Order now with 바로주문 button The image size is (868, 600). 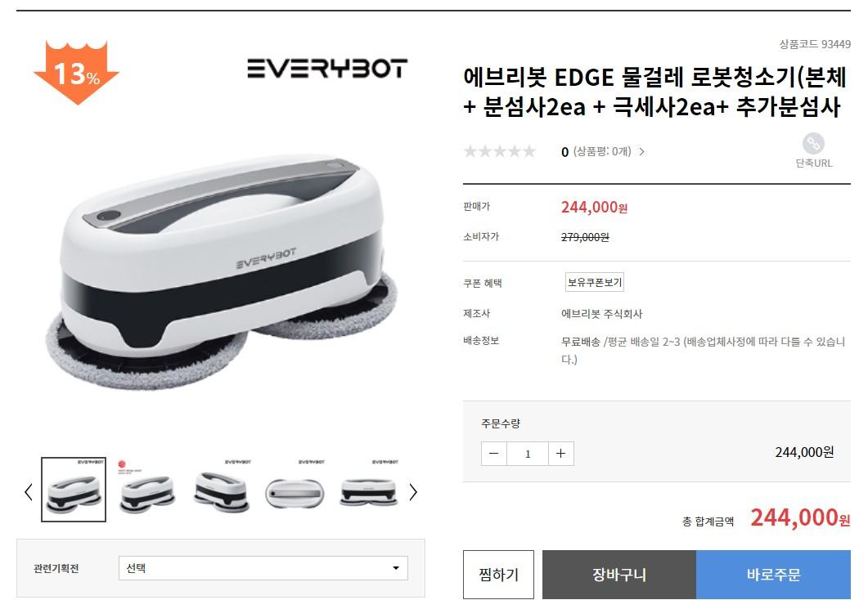coord(773,575)
